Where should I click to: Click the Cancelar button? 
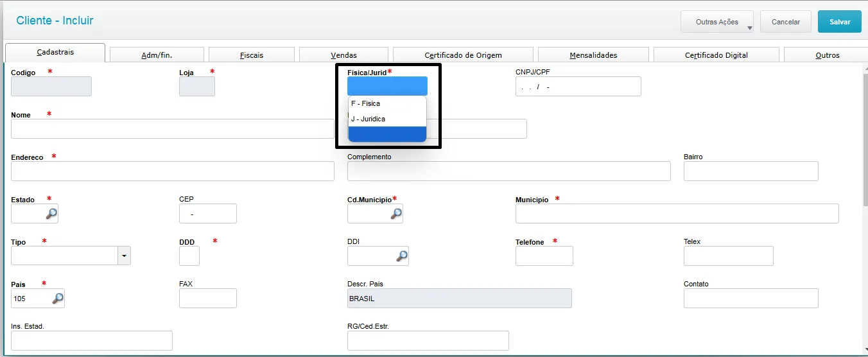point(785,22)
